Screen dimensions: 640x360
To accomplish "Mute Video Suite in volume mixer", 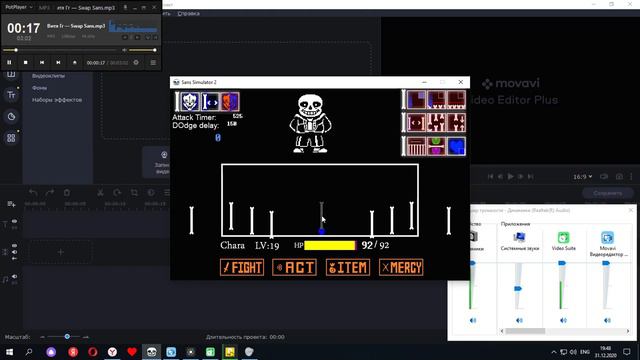I will pos(563,320).
